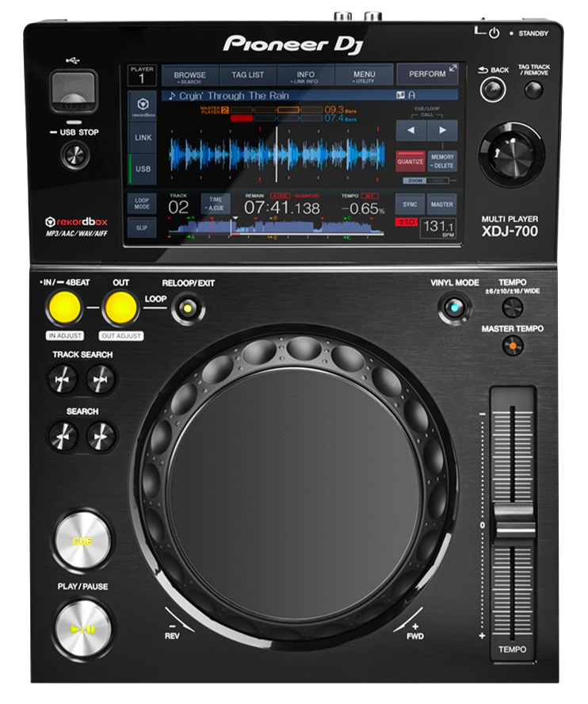Viewport: 588px width, 704px height.
Task: Expand the PERFORM view on screen
Action: [x=428, y=75]
